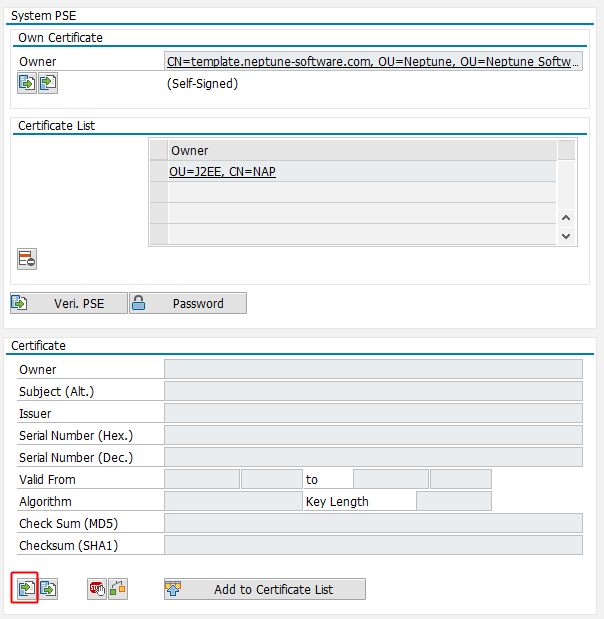Click the Certificate Owner field
Image resolution: width=604 pixels, height=619 pixels.
tap(373, 369)
